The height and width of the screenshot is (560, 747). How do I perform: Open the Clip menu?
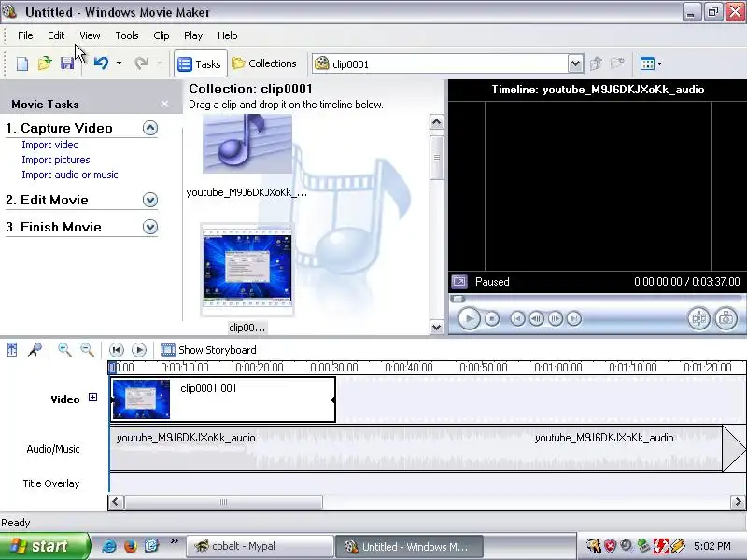(x=162, y=35)
